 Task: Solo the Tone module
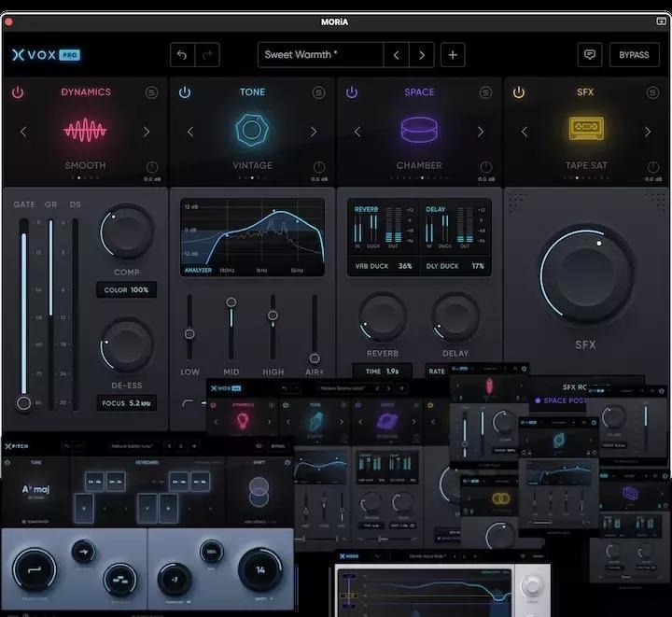318,92
